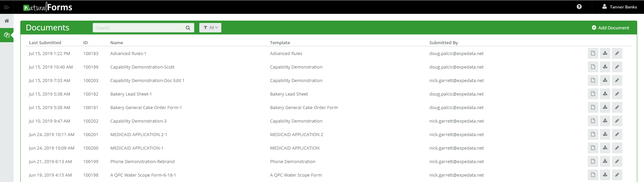Click Template cell MEDICAID APPLICATION 2
This screenshot has width=644, height=182.
tap(296, 134)
